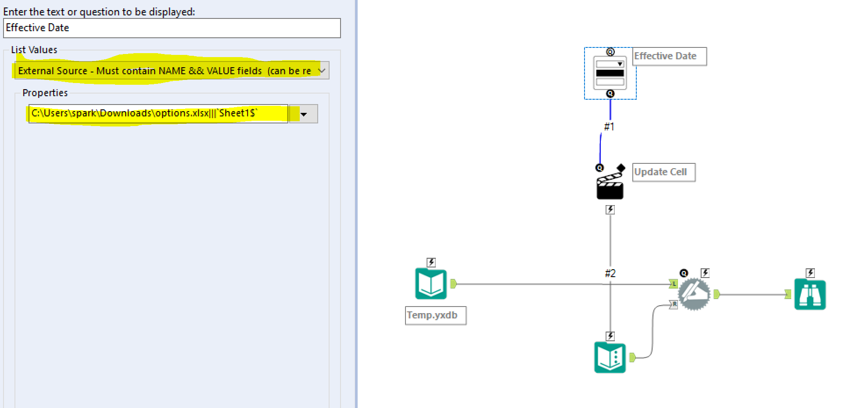Select the Effective Date annotation label
868x408 pixels.
669,56
